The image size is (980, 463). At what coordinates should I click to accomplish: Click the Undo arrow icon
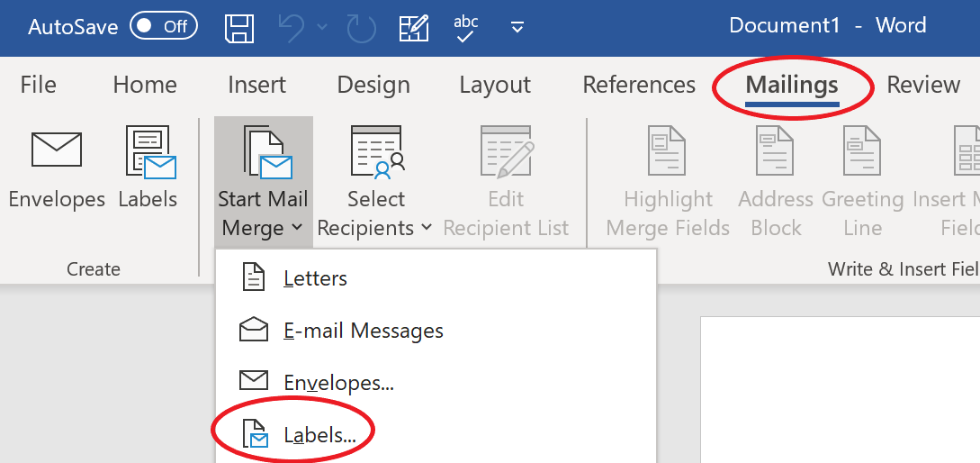point(290,27)
